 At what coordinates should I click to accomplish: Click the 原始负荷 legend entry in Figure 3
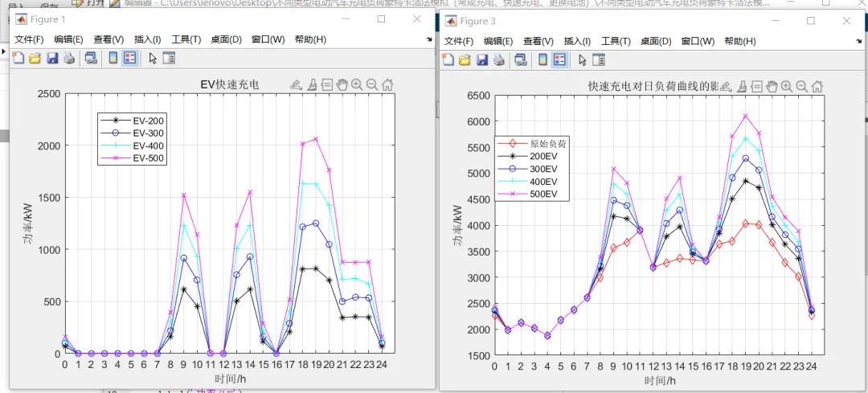(531, 144)
